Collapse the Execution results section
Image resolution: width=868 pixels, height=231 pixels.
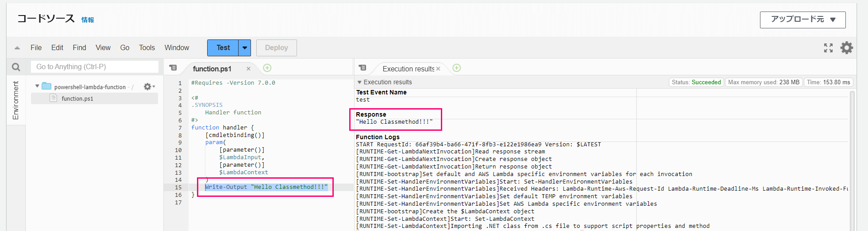(x=359, y=82)
